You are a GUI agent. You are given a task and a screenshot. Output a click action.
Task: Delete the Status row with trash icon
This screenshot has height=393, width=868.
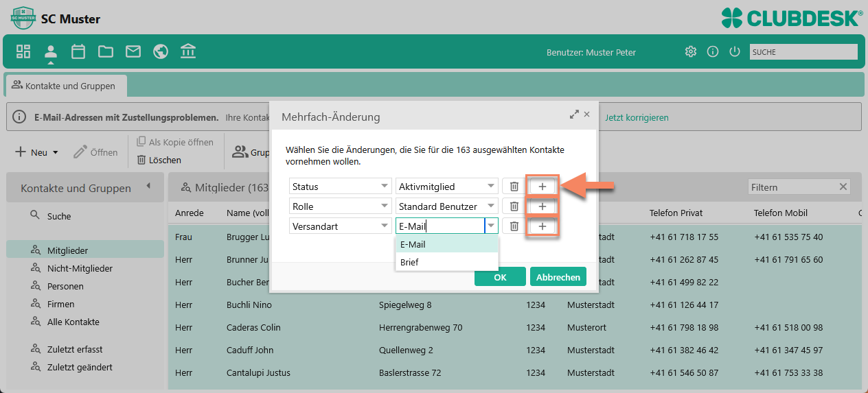514,187
